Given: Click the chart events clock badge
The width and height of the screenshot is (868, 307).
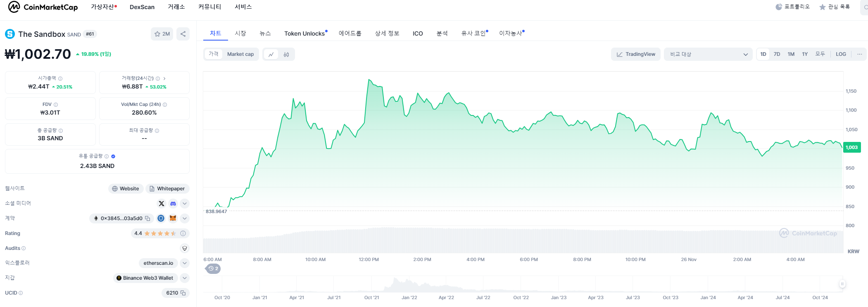Looking at the screenshot, I should [213, 269].
